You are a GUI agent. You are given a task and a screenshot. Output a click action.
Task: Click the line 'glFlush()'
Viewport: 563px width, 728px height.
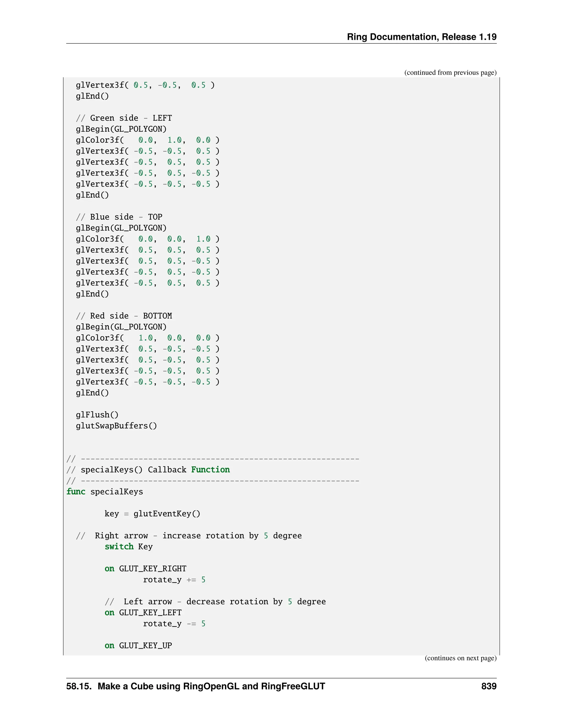tap(97, 415)
